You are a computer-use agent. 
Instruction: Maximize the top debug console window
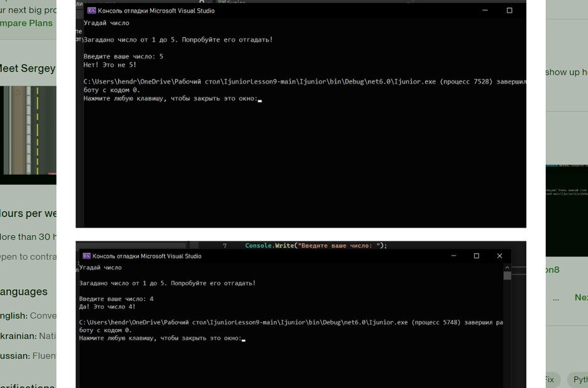509,11
